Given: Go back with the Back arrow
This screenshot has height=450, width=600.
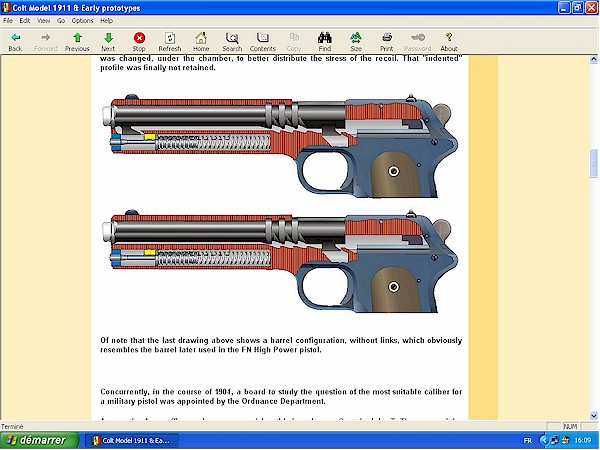Looking at the screenshot, I should [x=15, y=42].
